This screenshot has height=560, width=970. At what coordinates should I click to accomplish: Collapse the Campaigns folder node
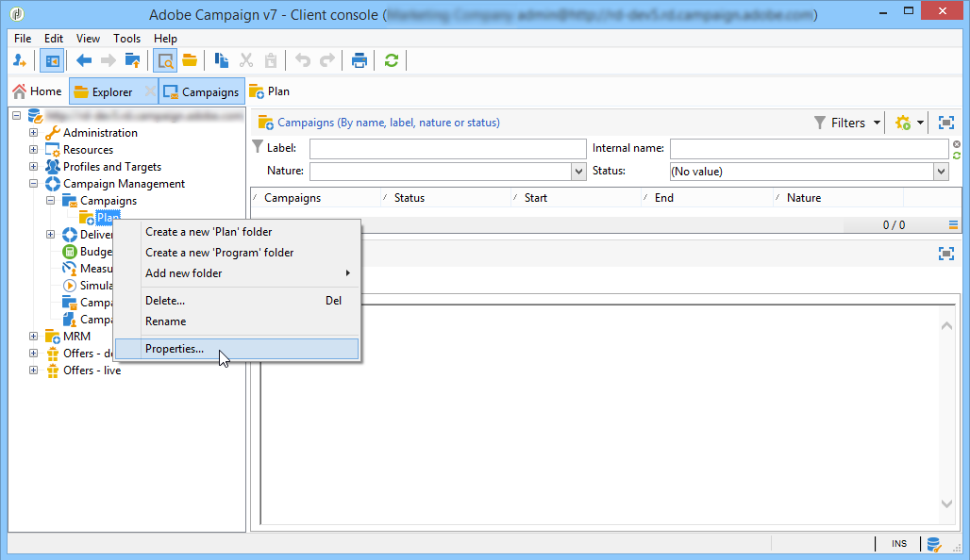click(x=51, y=200)
